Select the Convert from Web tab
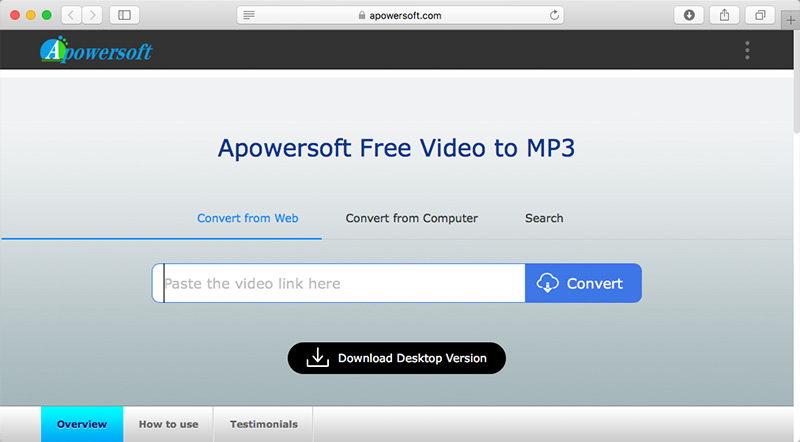 [x=247, y=218]
